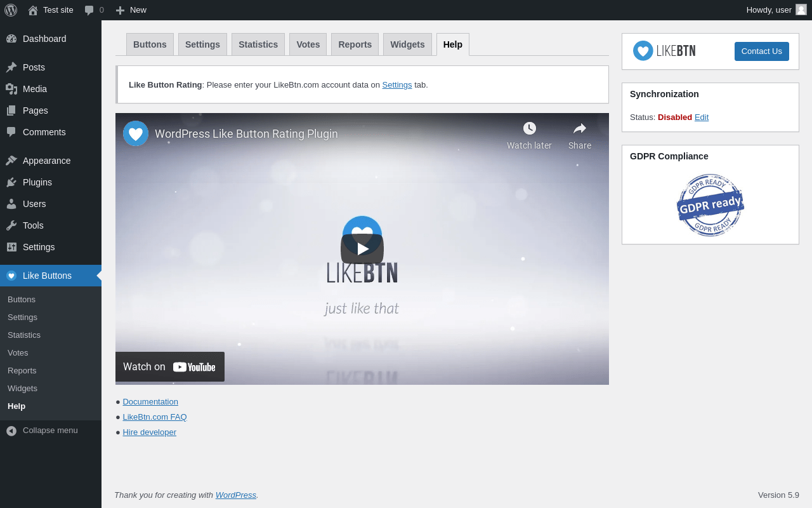Open the Howdy, user account menu

click(x=776, y=10)
